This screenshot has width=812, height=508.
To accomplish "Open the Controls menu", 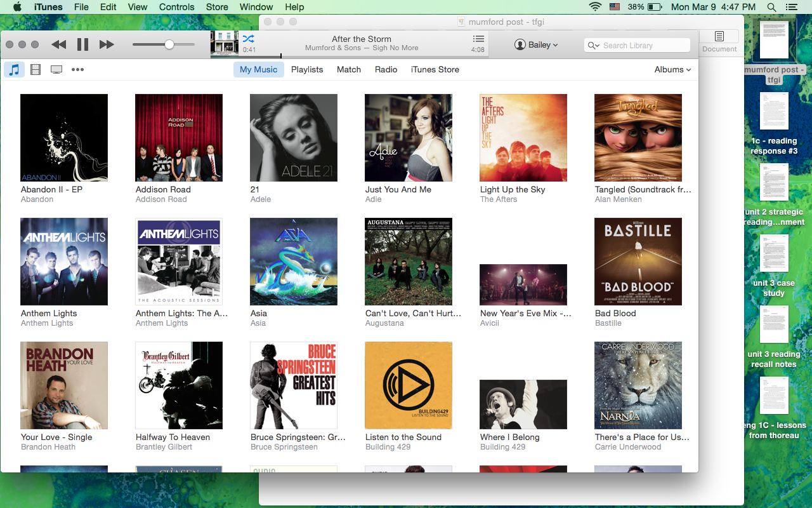I will coord(177,7).
